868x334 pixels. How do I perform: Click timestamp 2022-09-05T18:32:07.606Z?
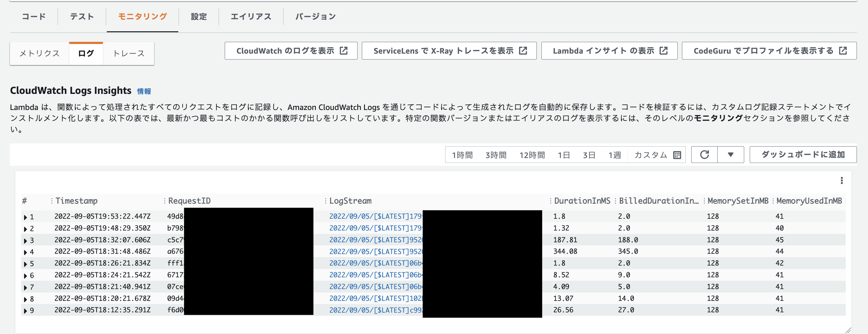[x=102, y=240]
